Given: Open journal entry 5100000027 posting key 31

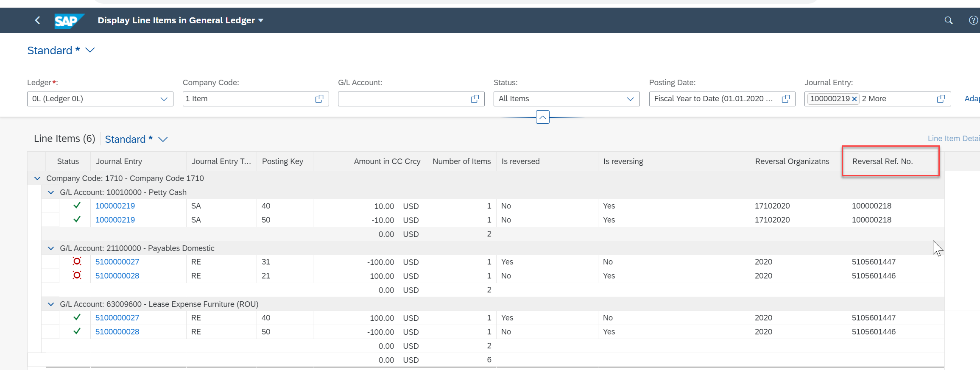Looking at the screenshot, I should [117, 262].
